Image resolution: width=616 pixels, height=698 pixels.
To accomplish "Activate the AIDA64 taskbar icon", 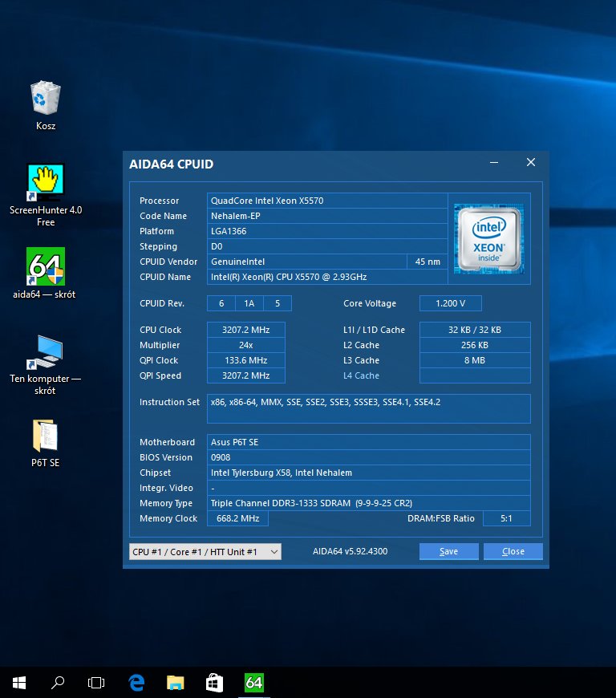I will tap(254, 683).
